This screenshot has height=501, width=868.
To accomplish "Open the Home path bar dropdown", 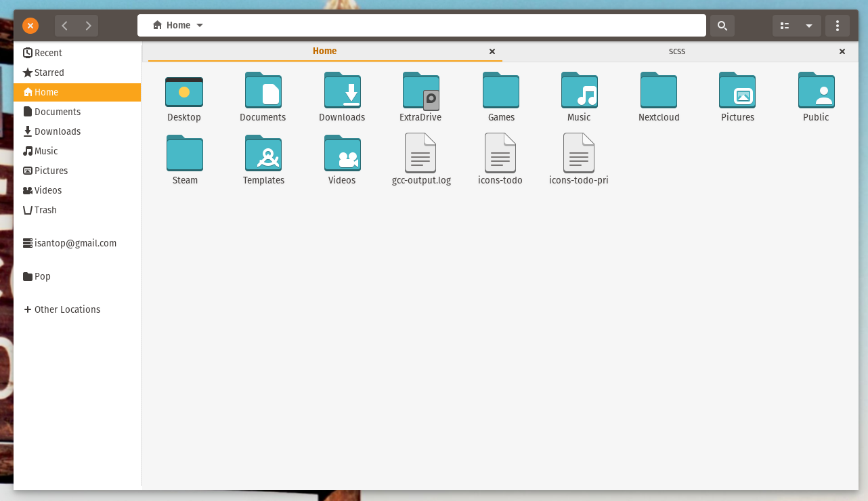I will pyautogui.click(x=200, y=25).
